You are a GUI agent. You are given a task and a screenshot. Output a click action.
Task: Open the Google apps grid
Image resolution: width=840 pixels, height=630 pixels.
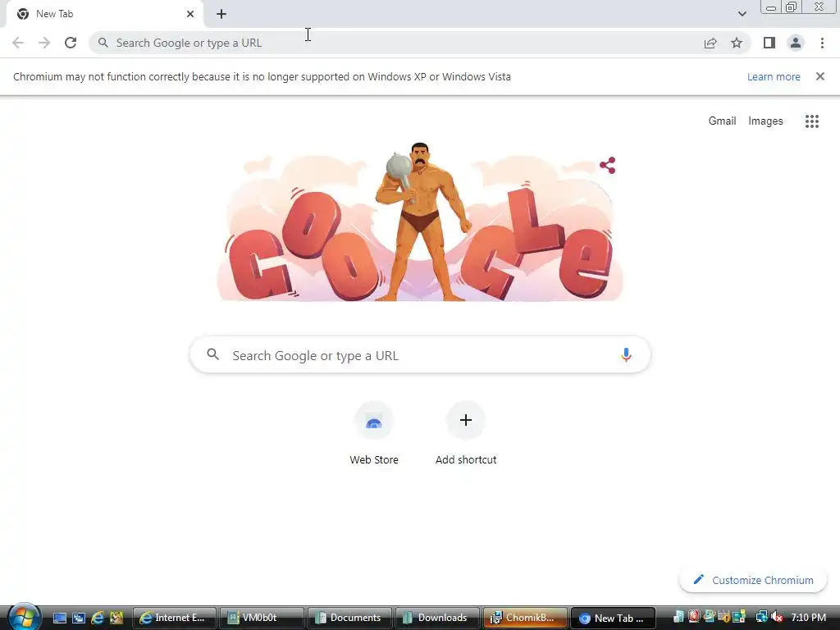point(812,121)
